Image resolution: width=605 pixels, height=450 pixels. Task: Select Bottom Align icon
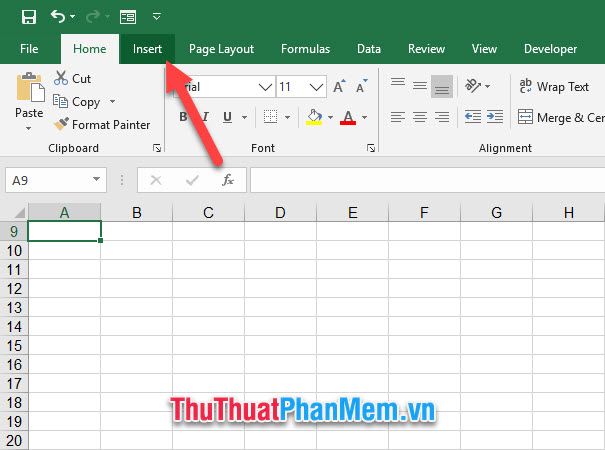(442, 86)
